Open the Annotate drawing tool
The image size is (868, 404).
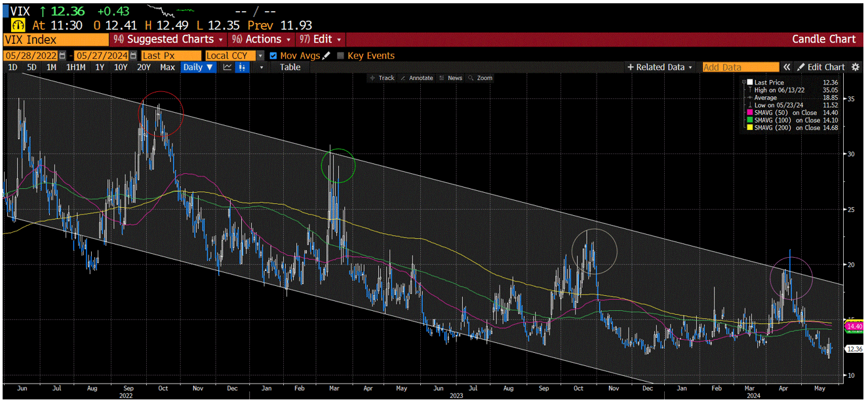(x=420, y=78)
